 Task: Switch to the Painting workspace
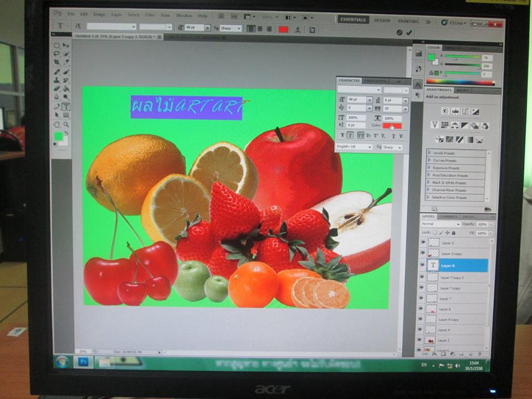pos(408,21)
